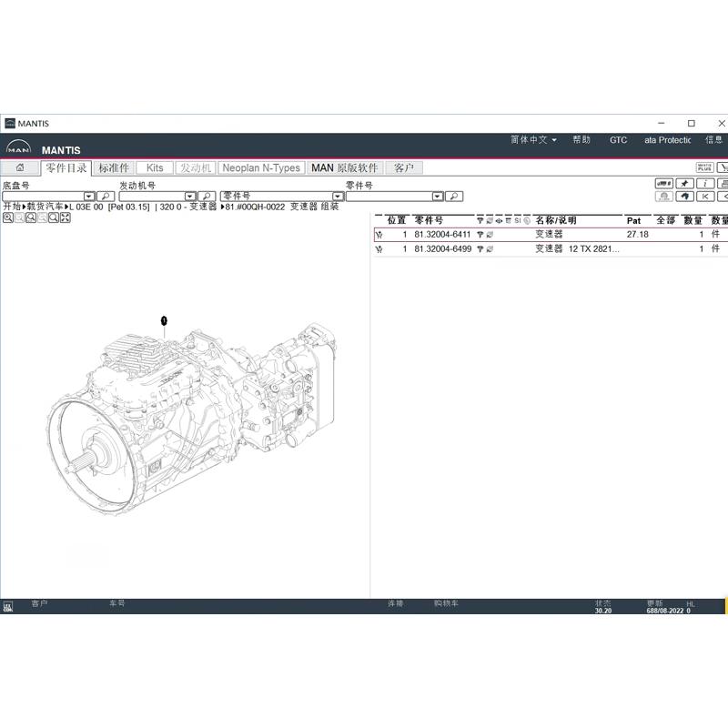Search by 底盘号 magnifier button

(106, 197)
